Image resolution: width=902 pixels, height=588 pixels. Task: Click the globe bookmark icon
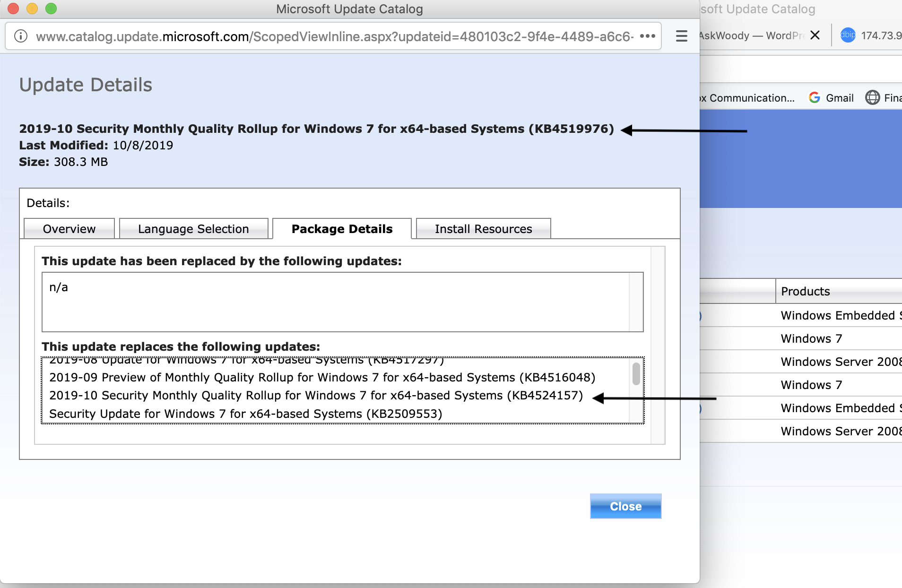pyautogui.click(x=872, y=98)
